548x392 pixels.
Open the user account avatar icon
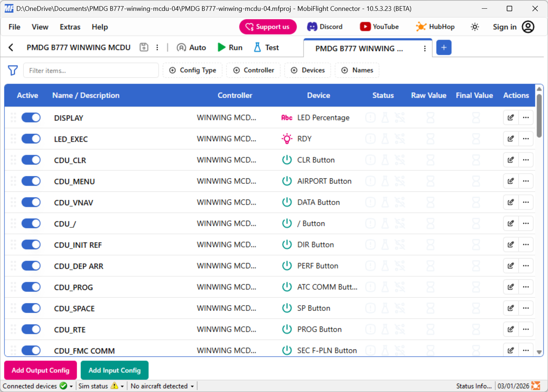[x=528, y=27]
